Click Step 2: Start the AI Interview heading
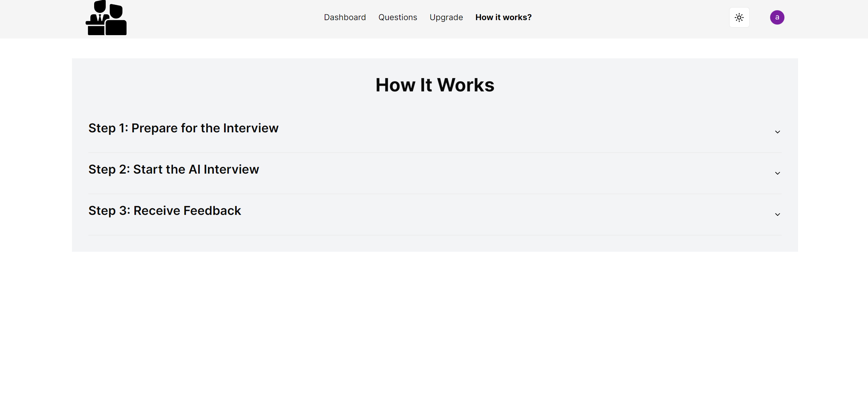Viewport: 868px width, 396px height. tap(174, 170)
